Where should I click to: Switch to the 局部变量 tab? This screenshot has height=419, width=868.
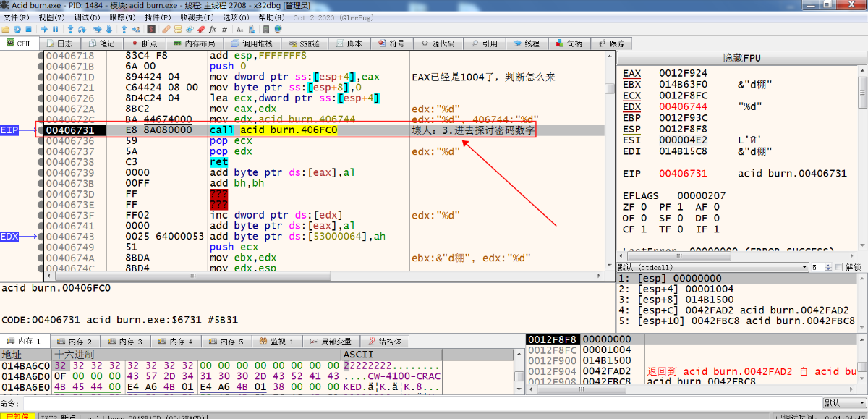(331, 342)
